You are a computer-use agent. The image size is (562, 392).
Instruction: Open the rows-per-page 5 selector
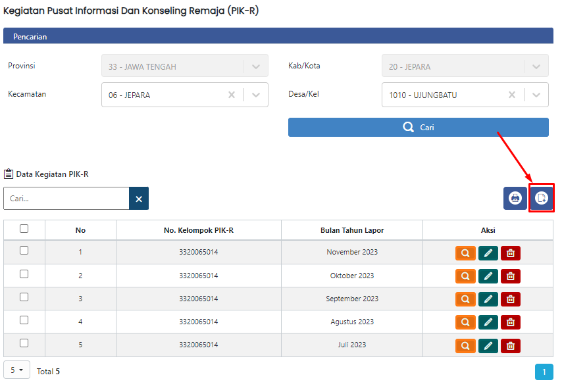click(16, 370)
